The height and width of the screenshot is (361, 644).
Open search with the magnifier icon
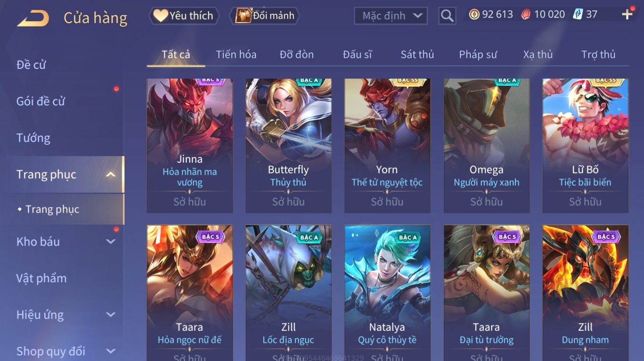pyautogui.click(x=447, y=16)
